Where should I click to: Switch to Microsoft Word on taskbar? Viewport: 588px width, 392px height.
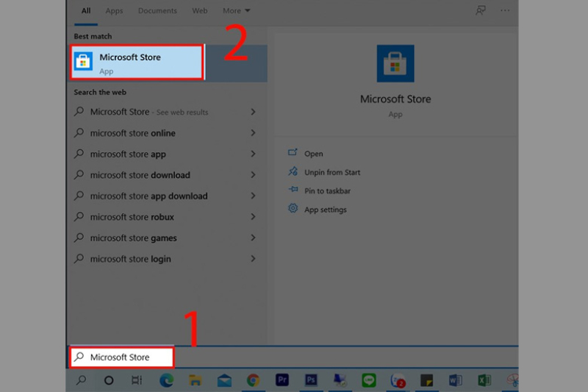coord(455,380)
